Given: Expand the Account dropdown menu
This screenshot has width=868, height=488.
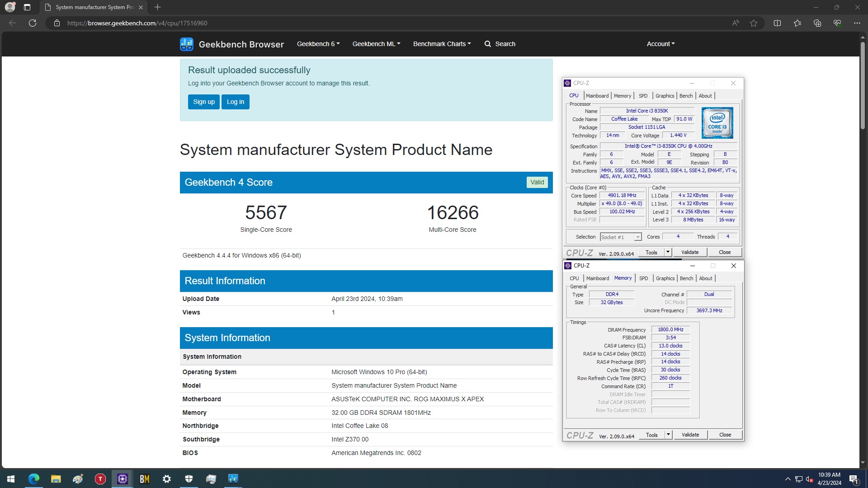Looking at the screenshot, I should [x=660, y=44].
